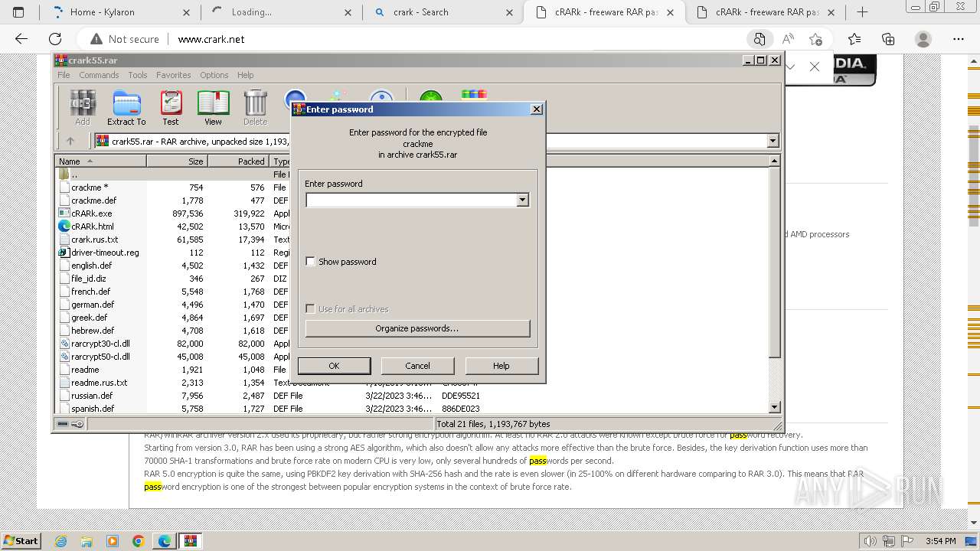Open the Favorites menu in WinRAR
The width and height of the screenshot is (980, 551).
pos(174,75)
